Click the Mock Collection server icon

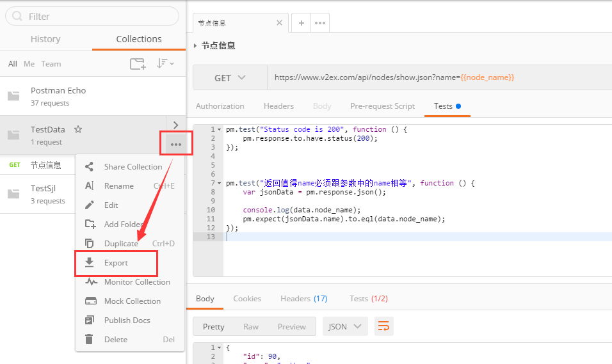pos(90,301)
